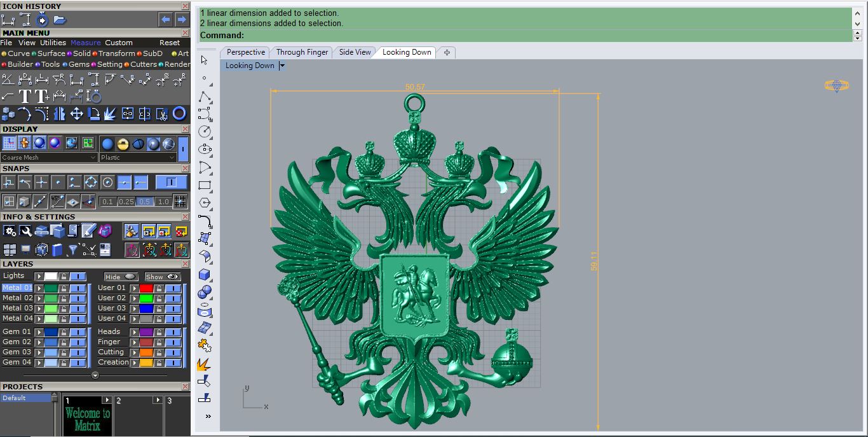Go forward in Icon History

pos(181,20)
